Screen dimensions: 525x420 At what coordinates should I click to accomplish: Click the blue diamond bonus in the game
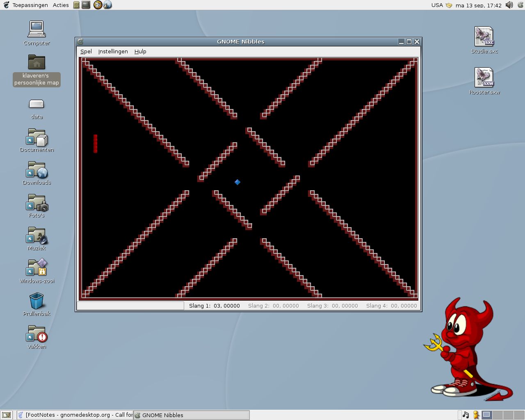pos(237,182)
